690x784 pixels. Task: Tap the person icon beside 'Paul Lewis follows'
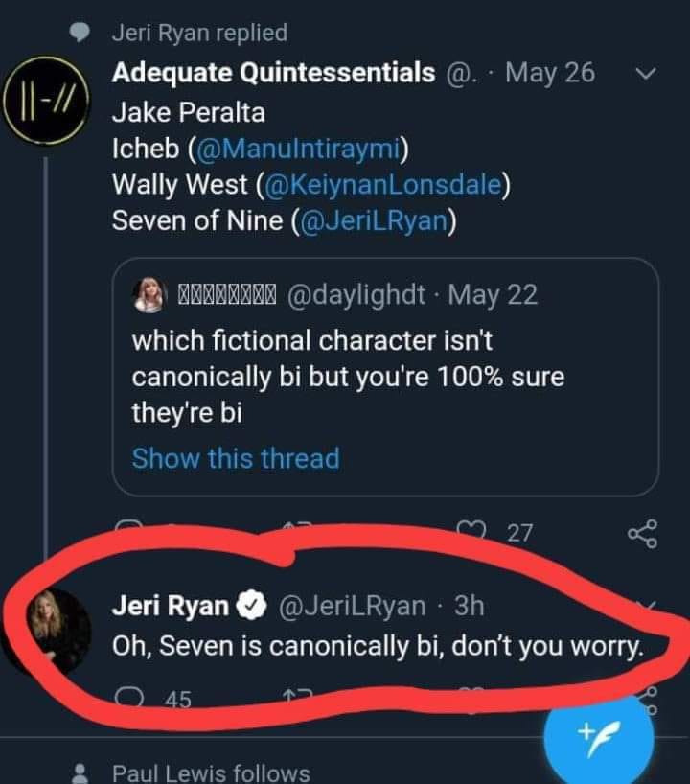(82, 772)
